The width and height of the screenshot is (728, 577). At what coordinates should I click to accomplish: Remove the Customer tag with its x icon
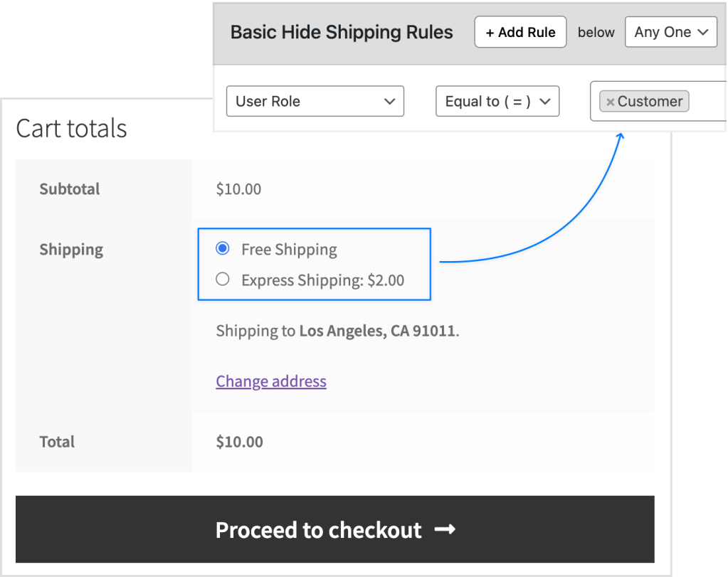(x=610, y=102)
